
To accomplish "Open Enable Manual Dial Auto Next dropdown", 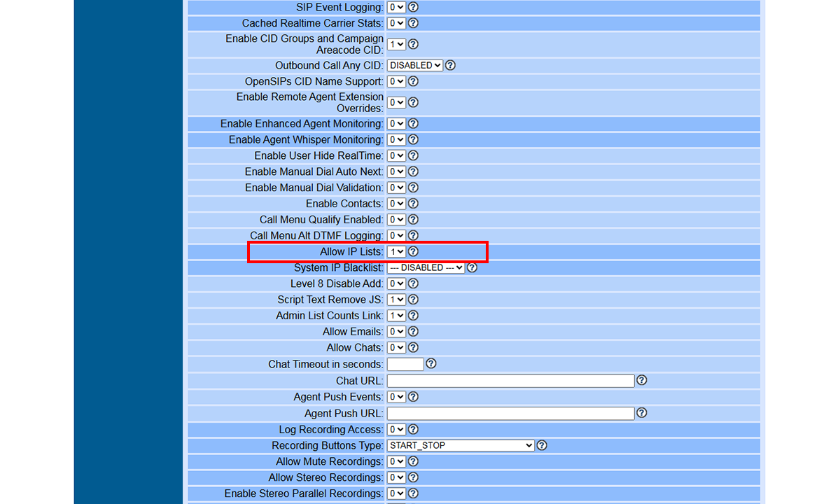I will 396,171.
